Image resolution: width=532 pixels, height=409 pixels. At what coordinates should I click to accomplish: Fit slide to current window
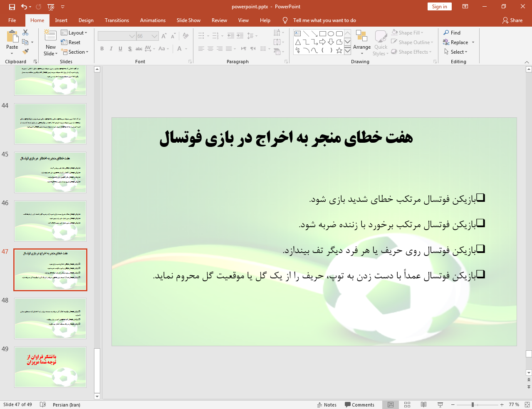pos(527,404)
